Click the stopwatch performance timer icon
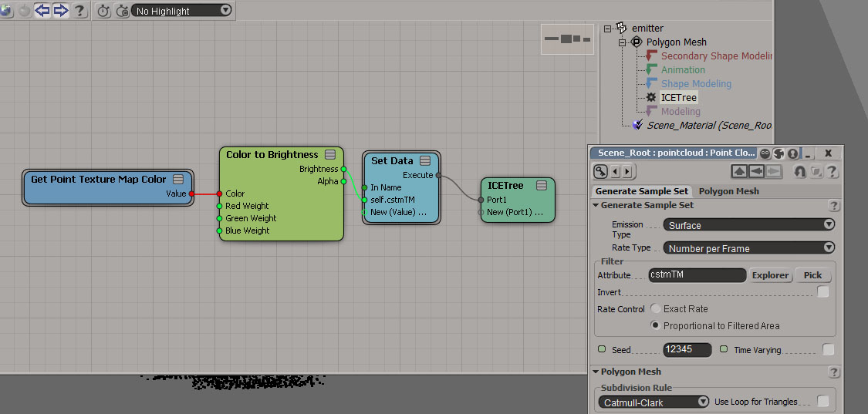 104,11
